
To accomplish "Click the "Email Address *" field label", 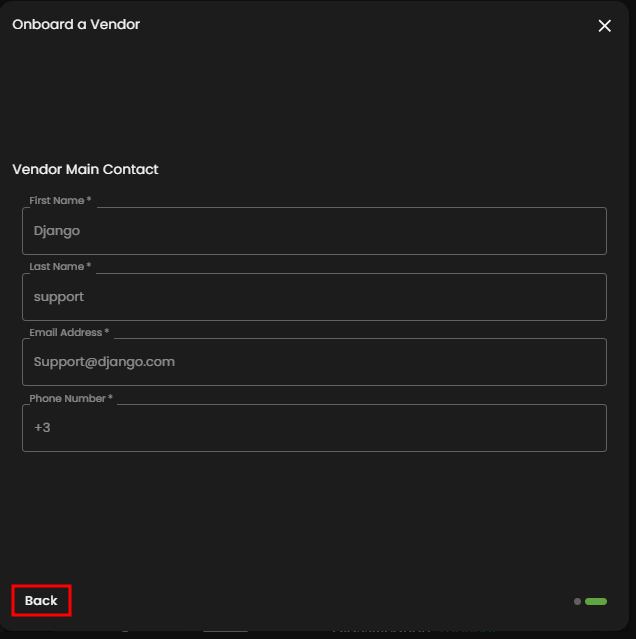I will [69, 332].
